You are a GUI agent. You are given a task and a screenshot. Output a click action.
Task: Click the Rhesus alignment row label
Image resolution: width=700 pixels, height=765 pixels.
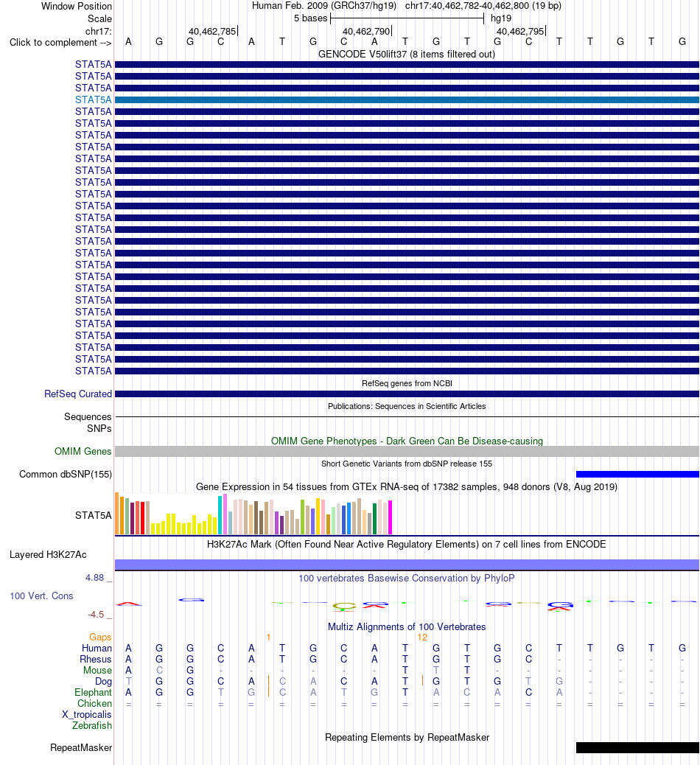[x=96, y=659]
